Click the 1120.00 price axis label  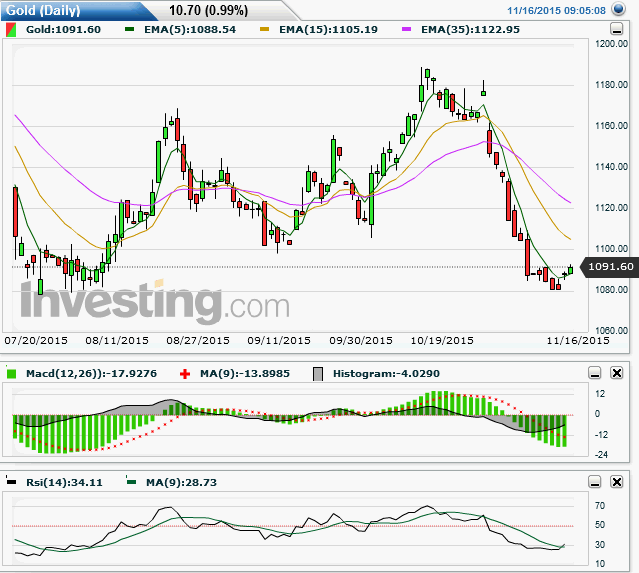tap(611, 207)
